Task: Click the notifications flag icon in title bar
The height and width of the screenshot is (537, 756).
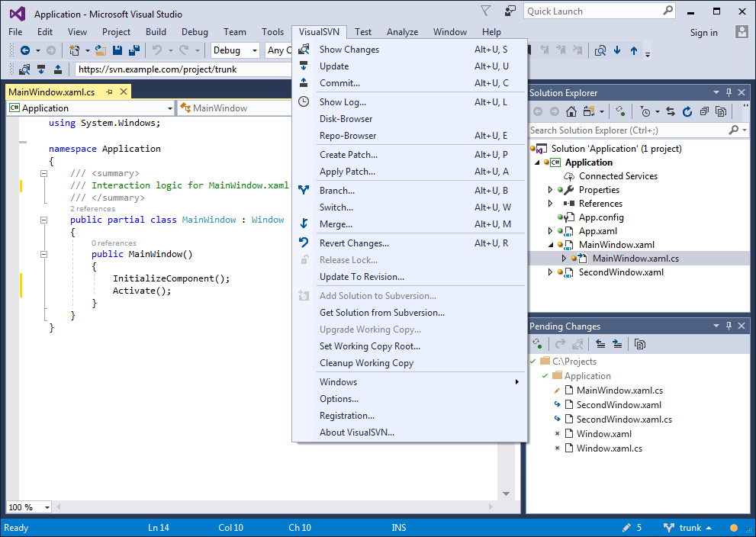Action: (x=486, y=11)
